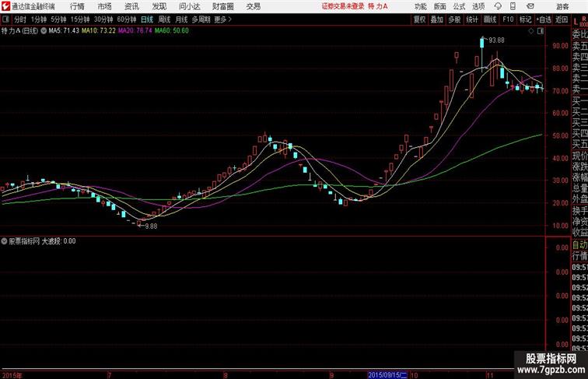The image size is (588, 379).
Task: Click the 2015年 label on the time axis
Action: pos(12,376)
